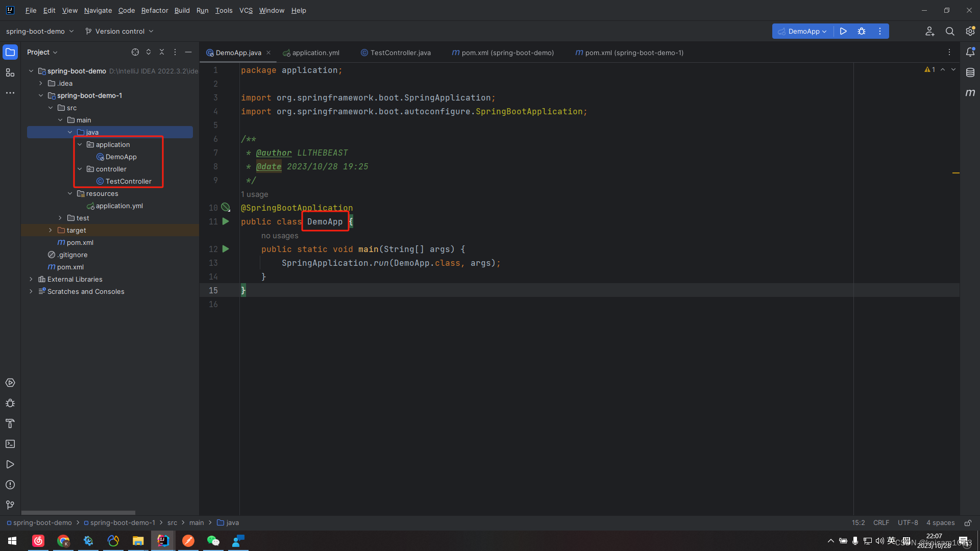980x551 pixels.
Task: Open the Project view mode dropdown
Action: point(42,52)
